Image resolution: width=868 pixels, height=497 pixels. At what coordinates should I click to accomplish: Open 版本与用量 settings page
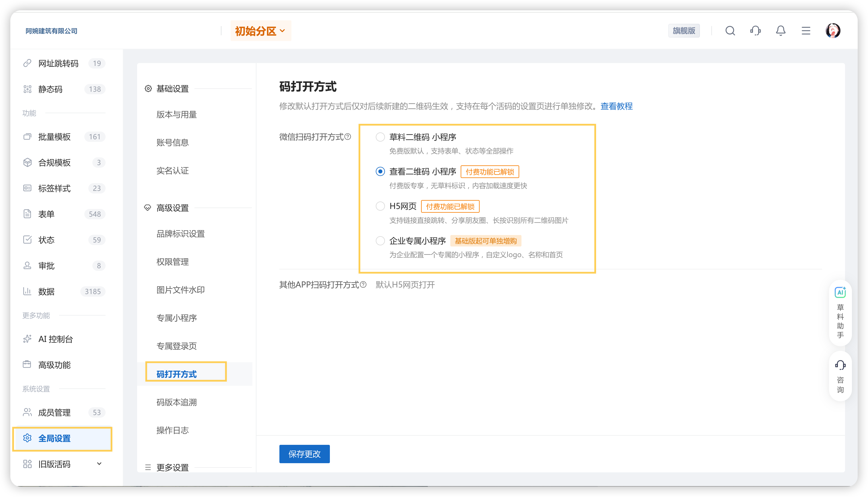[177, 114]
